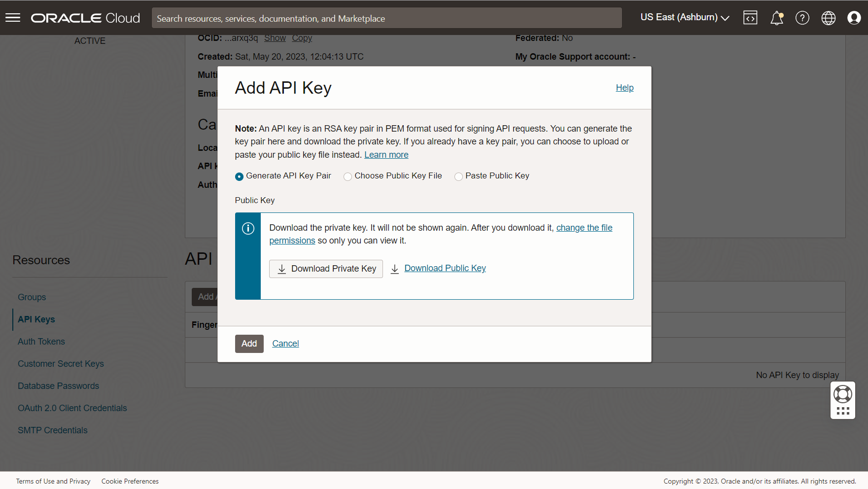The width and height of the screenshot is (868, 489).
Task: Select Paste Public Key option
Action: [x=459, y=176]
